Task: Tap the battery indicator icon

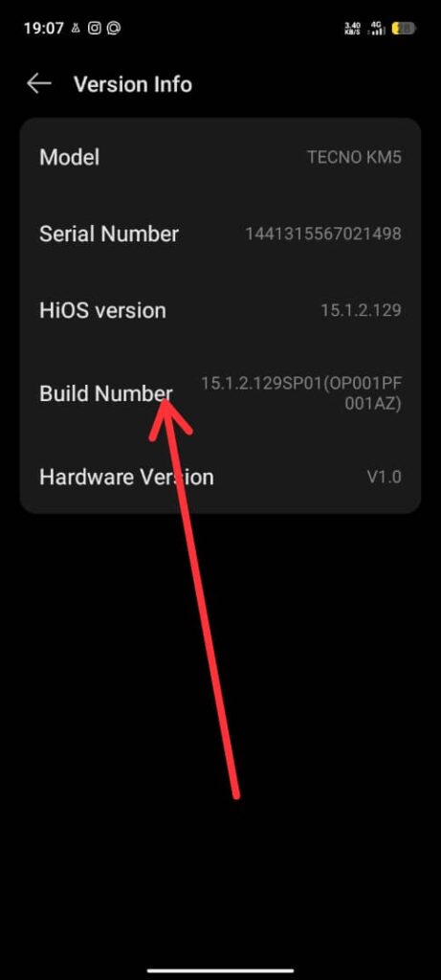Action: (x=404, y=28)
